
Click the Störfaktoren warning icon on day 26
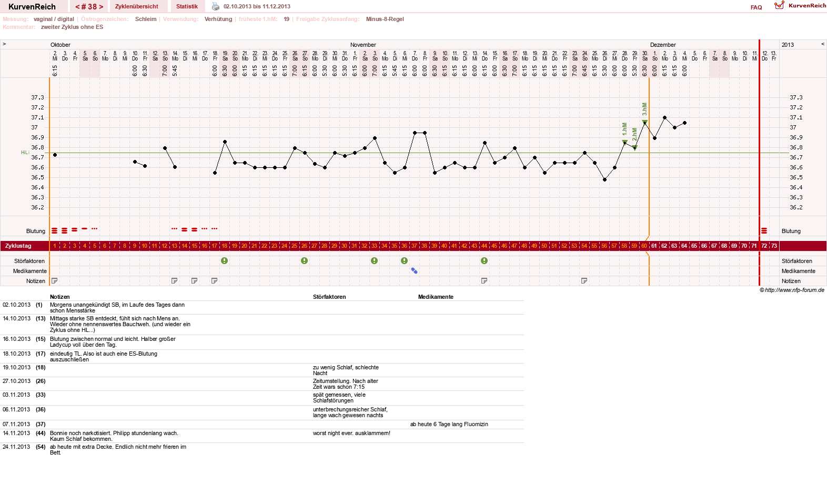tap(305, 261)
